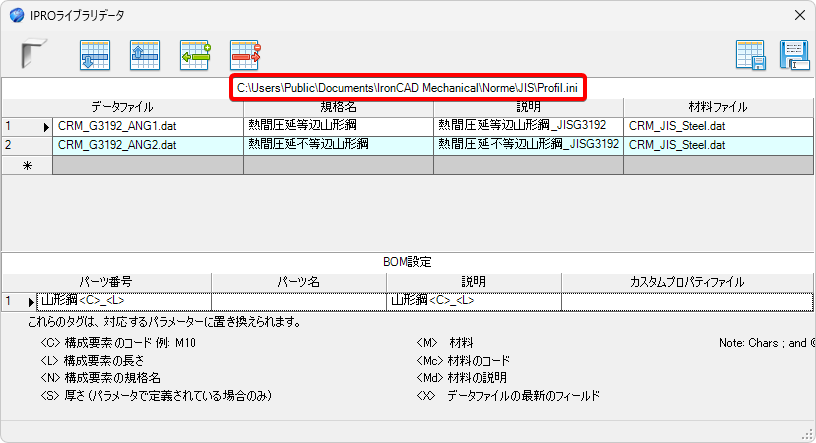
Task: Click the empty カスタムプロパティファイル cell
Action: click(687, 301)
